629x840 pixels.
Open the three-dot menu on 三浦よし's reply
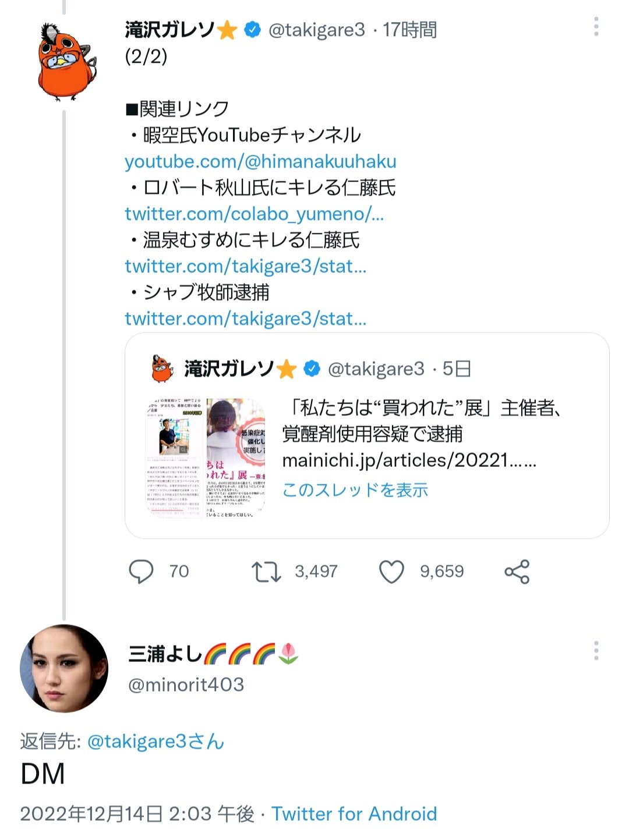596,651
